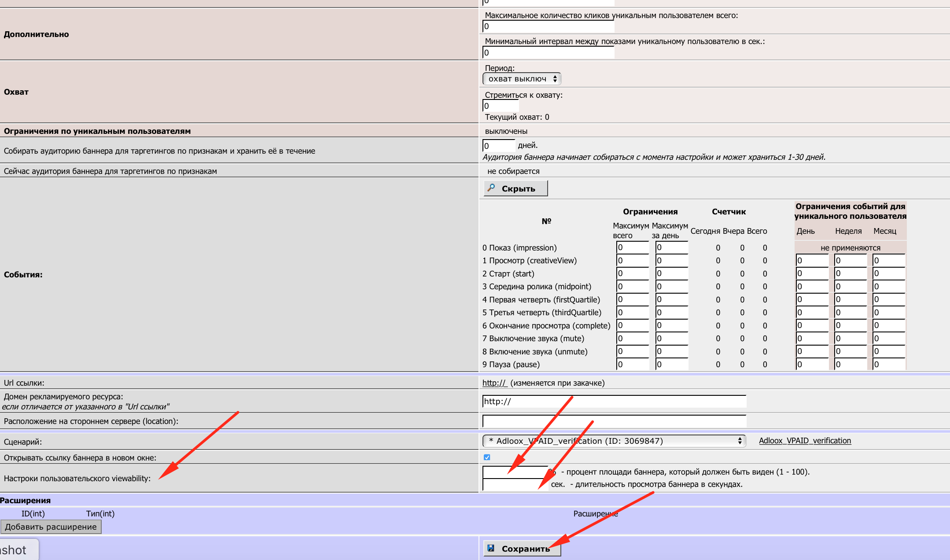950x560 pixels.
Task: Click the viewability duration seconds field
Action: click(516, 484)
